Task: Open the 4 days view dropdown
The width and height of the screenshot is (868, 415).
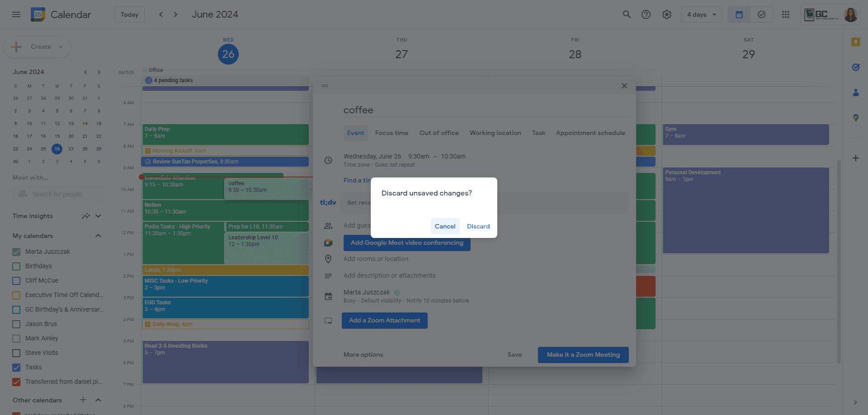Action: (x=702, y=14)
